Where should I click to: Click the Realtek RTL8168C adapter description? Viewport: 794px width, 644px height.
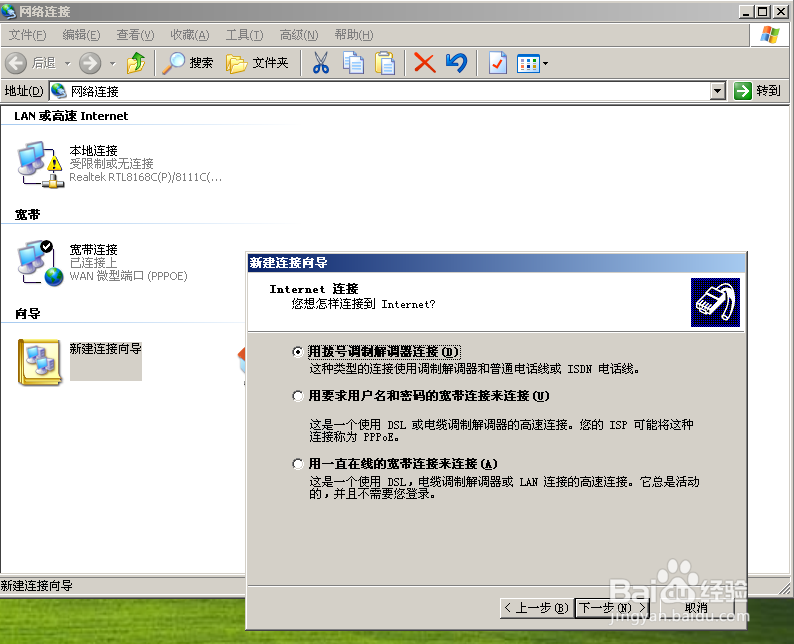[145, 177]
